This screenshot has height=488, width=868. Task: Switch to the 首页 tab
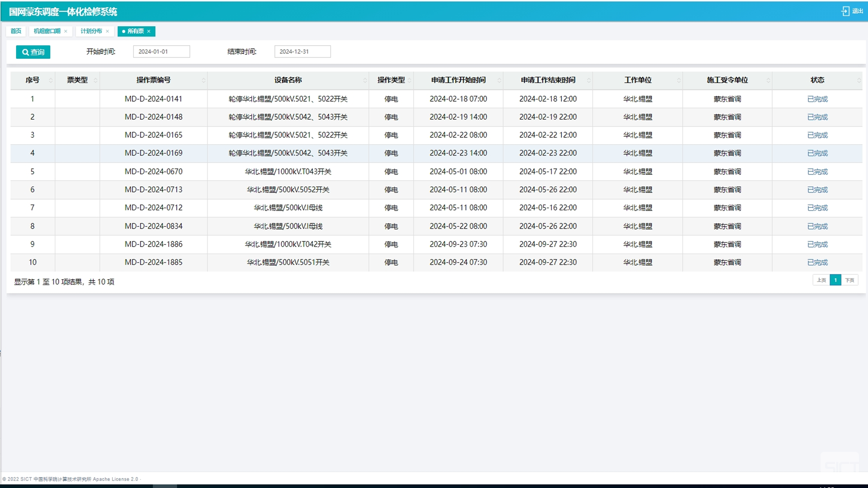(16, 31)
